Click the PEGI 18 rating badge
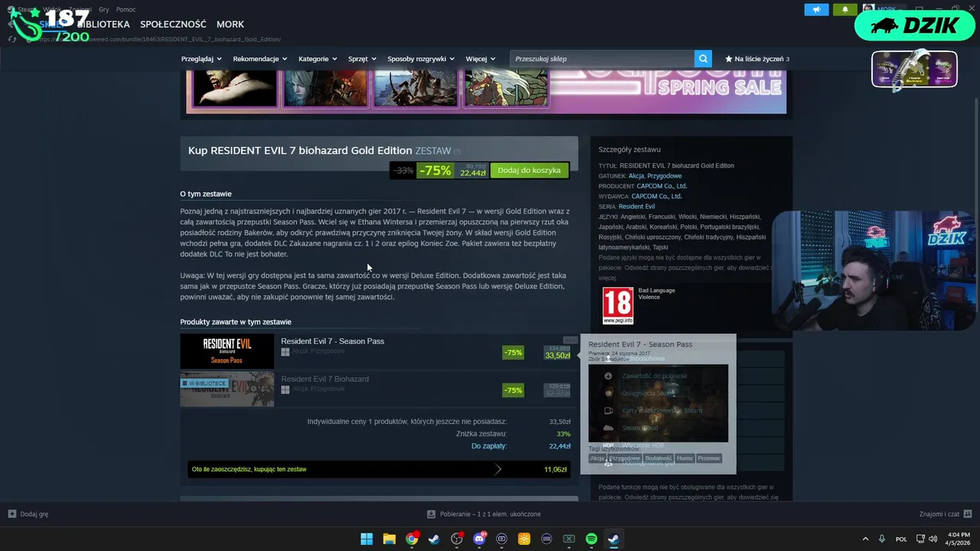This screenshot has height=551, width=980. pos(618,305)
